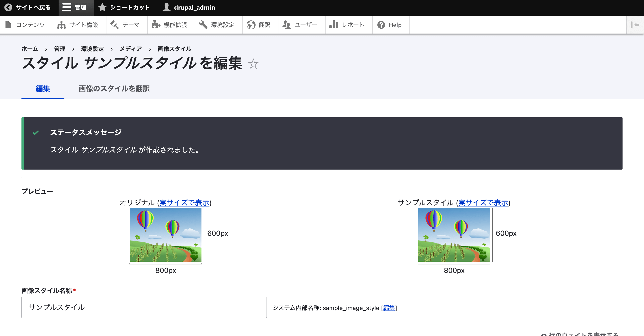Toggle the 管理 hamburger menu

[x=76, y=8]
